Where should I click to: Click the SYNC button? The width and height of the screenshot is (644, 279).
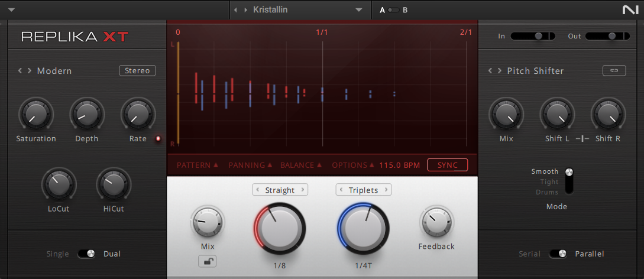click(x=447, y=165)
